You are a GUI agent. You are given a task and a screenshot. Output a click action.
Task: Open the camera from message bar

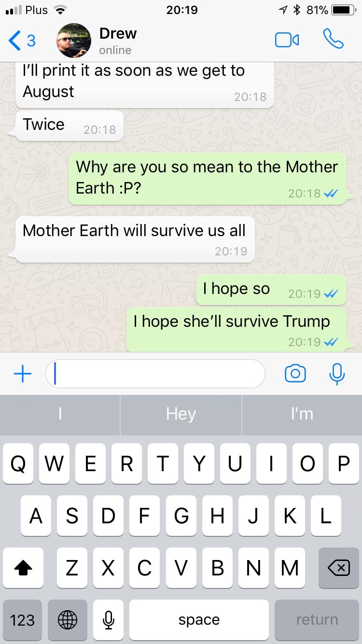click(x=295, y=374)
